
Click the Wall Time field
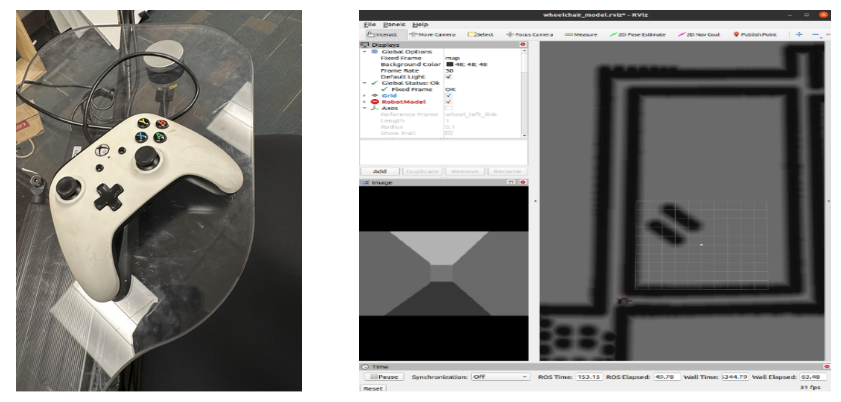point(735,377)
